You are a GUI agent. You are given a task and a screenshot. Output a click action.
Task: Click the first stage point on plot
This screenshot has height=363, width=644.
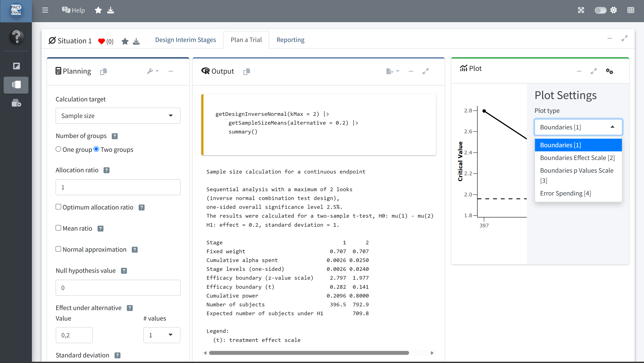[484, 111]
